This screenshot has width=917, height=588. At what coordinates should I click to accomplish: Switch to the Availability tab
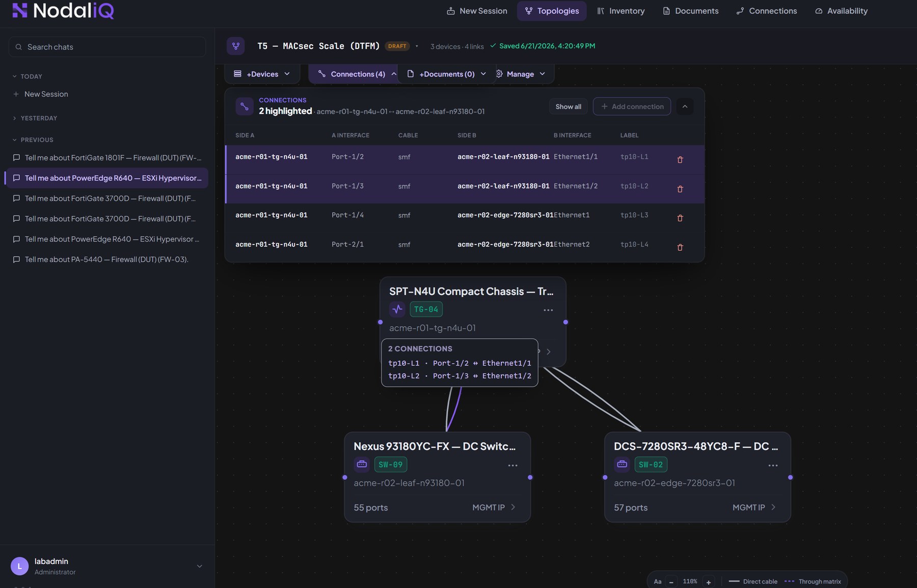[x=841, y=11]
